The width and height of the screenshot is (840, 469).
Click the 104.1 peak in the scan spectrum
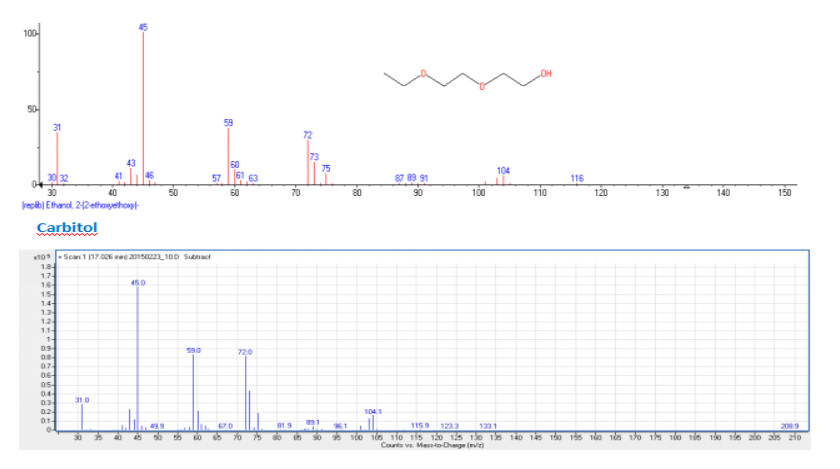[x=373, y=422]
